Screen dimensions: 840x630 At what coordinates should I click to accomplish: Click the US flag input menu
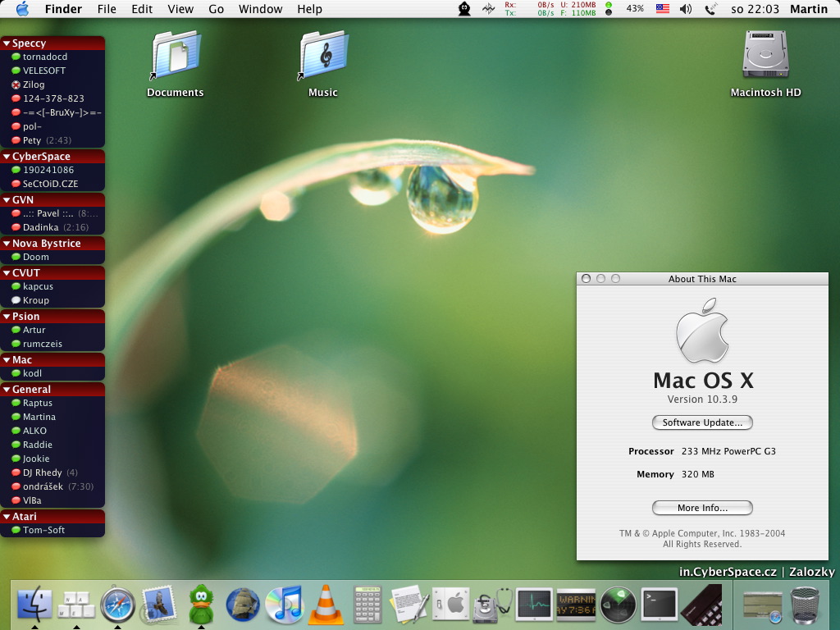coord(661,9)
